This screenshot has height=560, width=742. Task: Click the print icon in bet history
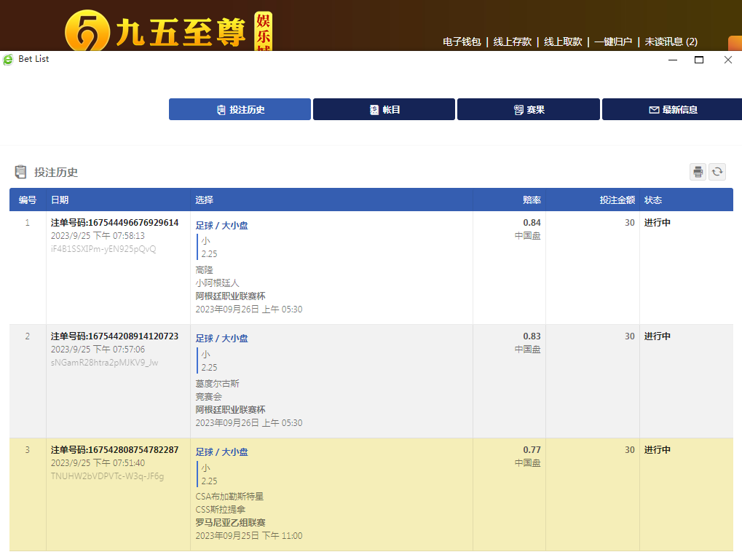pyautogui.click(x=698, y=172)
